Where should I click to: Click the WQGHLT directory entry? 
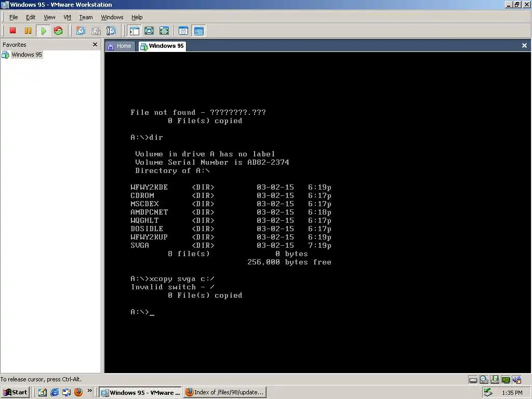coord(231,220)
